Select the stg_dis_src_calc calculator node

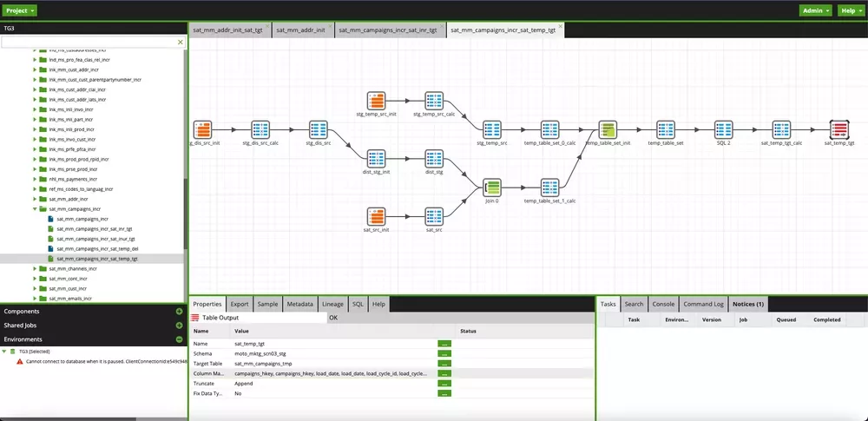click(x=260, y=129)
